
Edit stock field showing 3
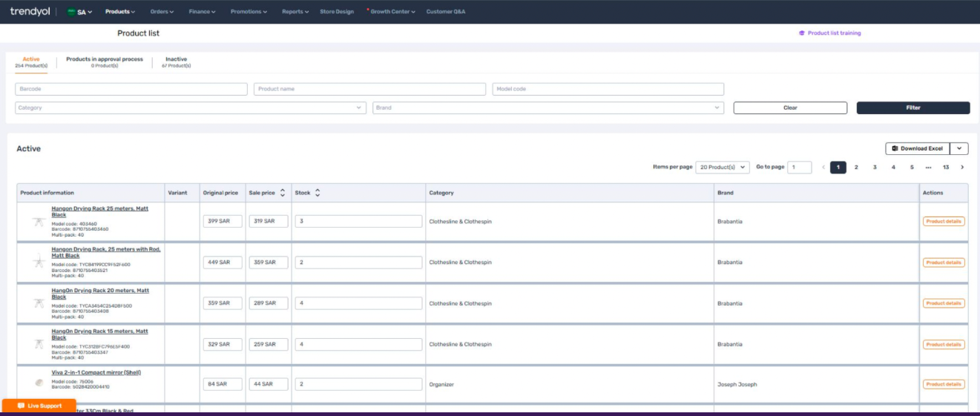click(358, 221)
